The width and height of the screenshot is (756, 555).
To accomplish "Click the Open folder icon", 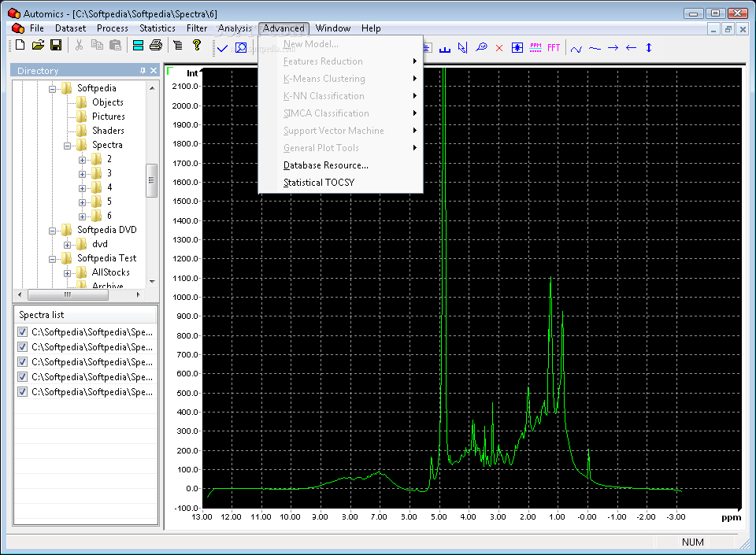I will (x=38, y=46).
